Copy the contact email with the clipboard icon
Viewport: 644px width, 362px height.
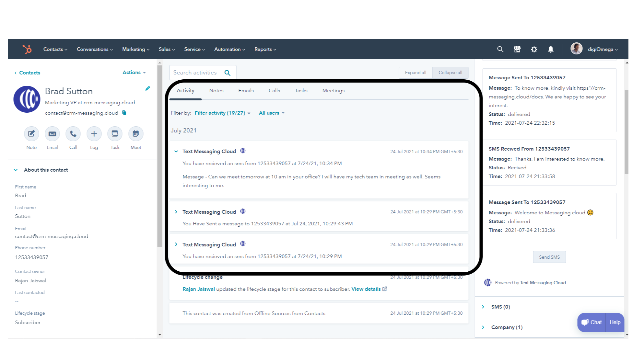click(x=124, y=113)
